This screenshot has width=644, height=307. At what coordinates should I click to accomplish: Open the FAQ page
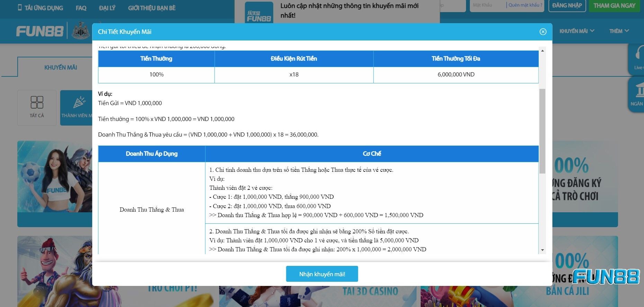[x=81, y=8]
